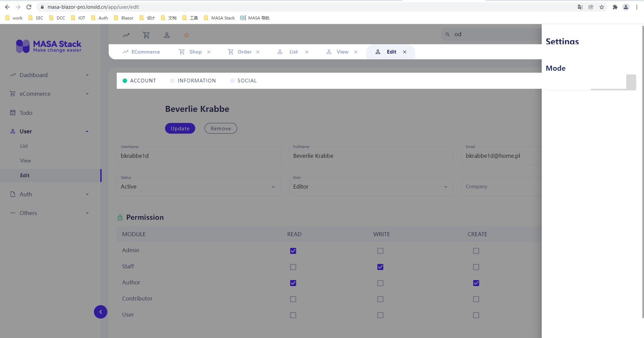Open the Status dropdown showing Active
This screenshot has height=338, width=644.
click(x=273, y=187)
